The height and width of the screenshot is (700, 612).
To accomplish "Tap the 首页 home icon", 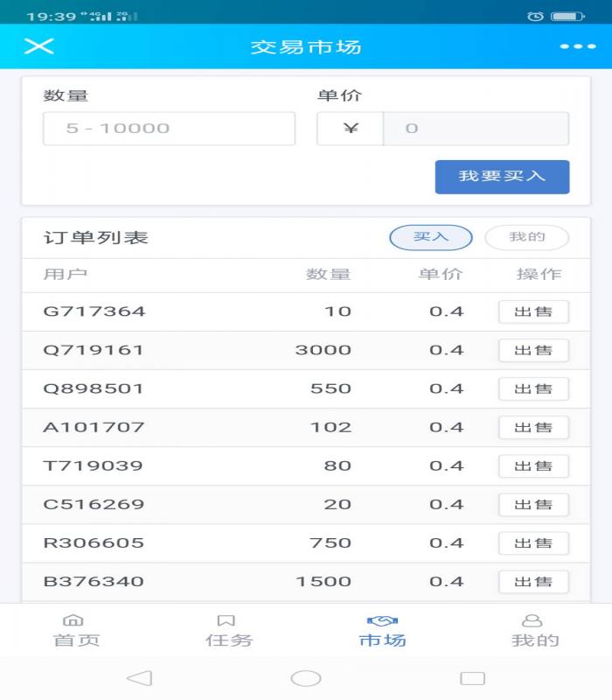I will click(76, 620).
